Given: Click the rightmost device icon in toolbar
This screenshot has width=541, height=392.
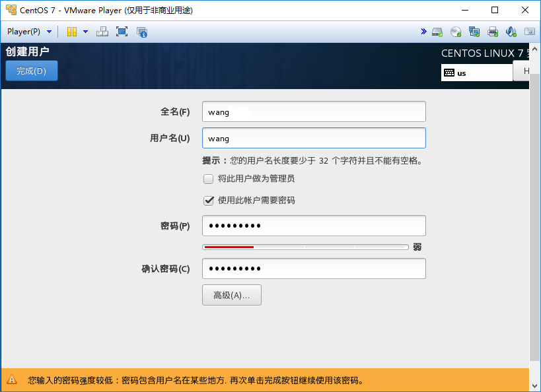Looking at the screenshot, I should [x=530, y=32].
